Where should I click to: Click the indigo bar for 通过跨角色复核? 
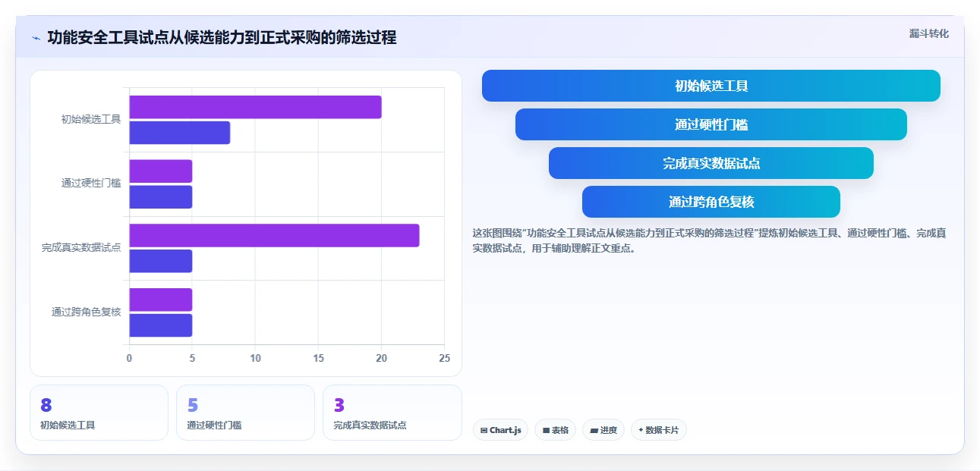(160, 325)
